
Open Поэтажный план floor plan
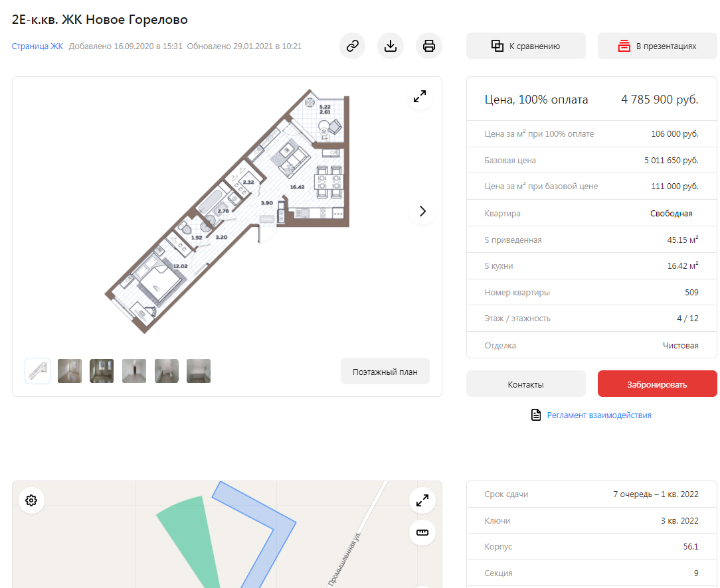tap(385, 372)
